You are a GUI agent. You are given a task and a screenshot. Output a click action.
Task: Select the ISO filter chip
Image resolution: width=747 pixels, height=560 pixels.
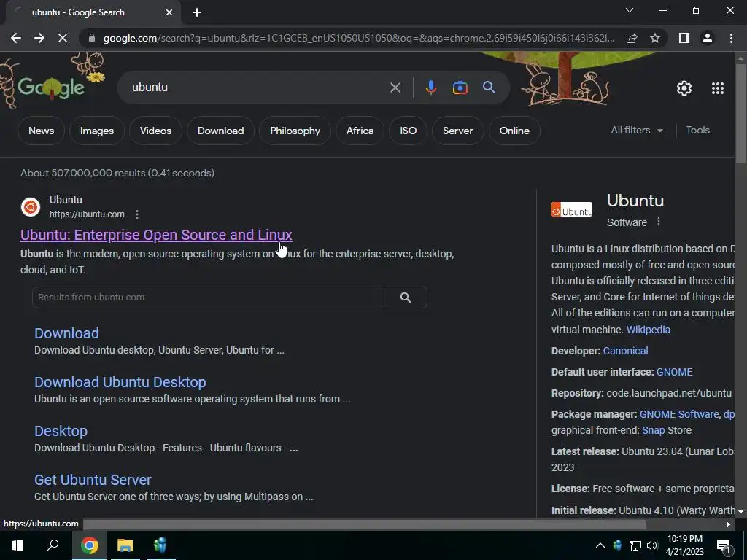(408, 131)
